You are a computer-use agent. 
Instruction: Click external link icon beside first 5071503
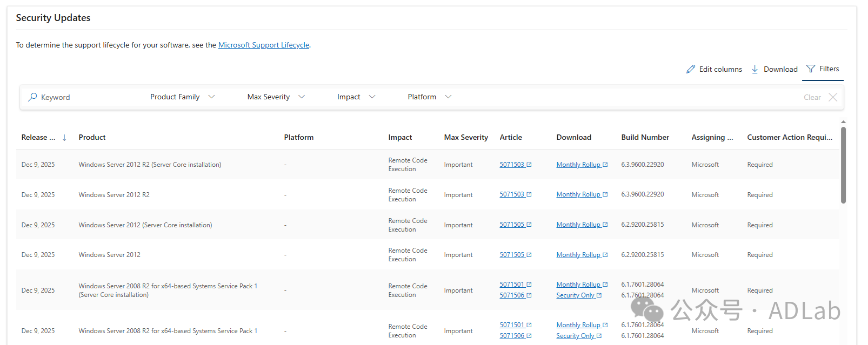point(529,165)
